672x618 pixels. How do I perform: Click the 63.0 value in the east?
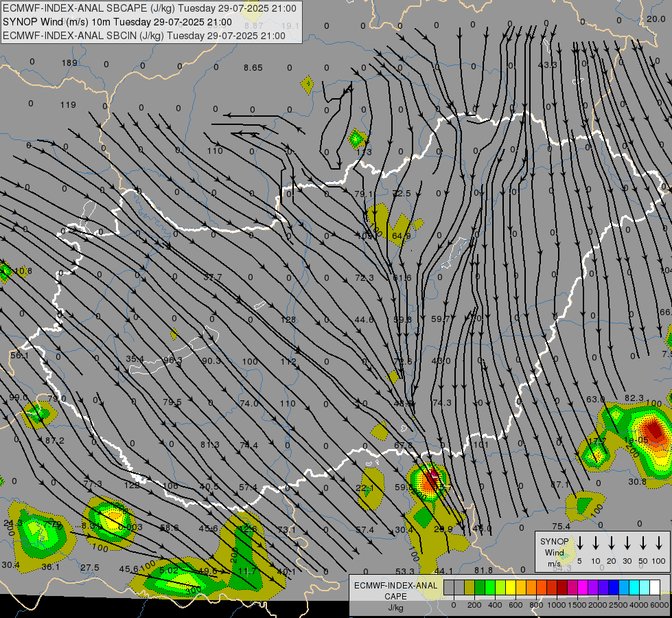(x=595, y=399)
